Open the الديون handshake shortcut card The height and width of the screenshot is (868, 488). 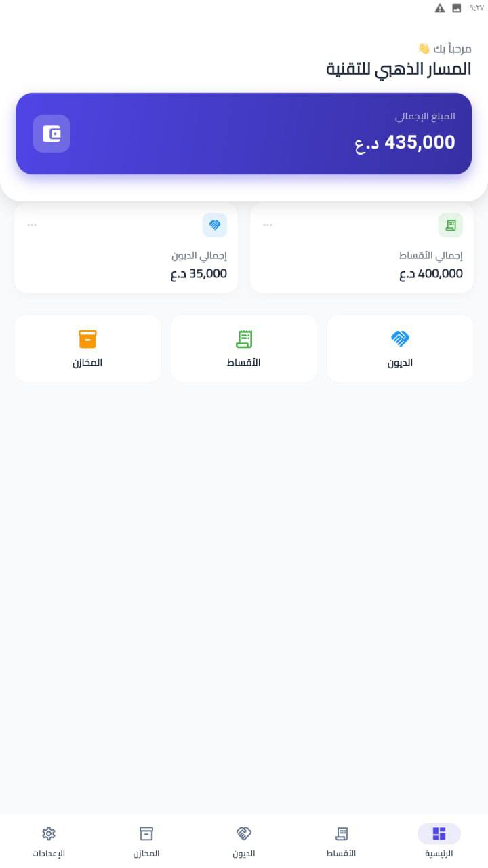(x=400, y=349)
